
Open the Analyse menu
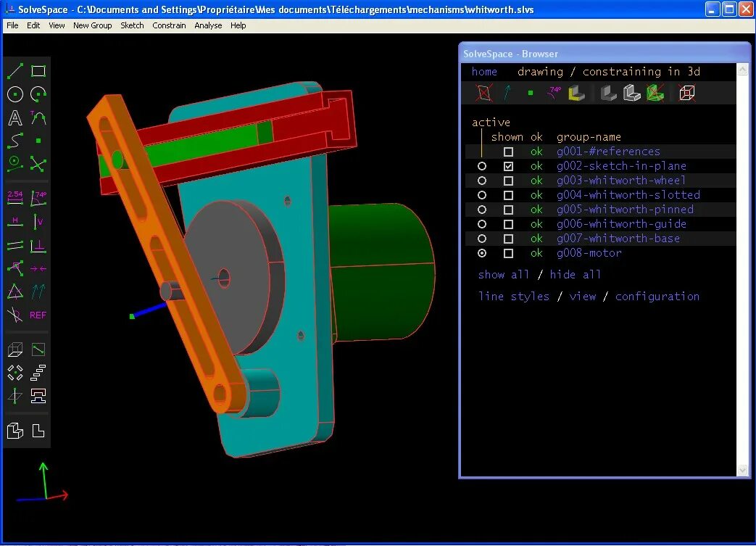pyautogui.click(x=208, y=25)
